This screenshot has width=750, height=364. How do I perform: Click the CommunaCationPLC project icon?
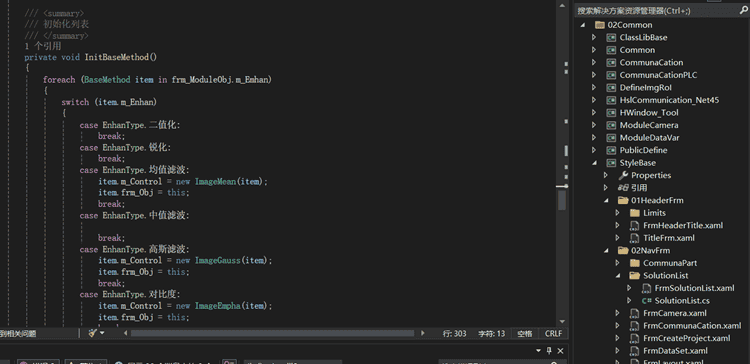611,75
